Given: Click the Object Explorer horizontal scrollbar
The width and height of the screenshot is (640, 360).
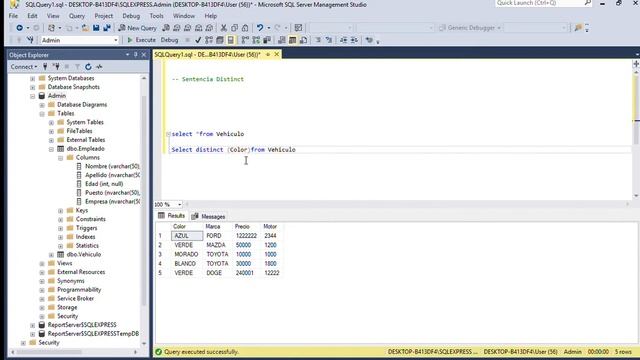Looking at the screenshot, I should pos(49,351).
